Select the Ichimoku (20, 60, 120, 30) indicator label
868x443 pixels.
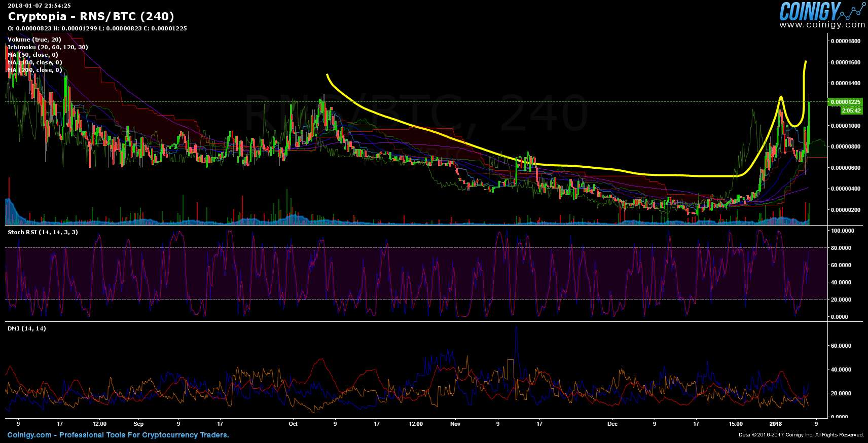point(48,47)
